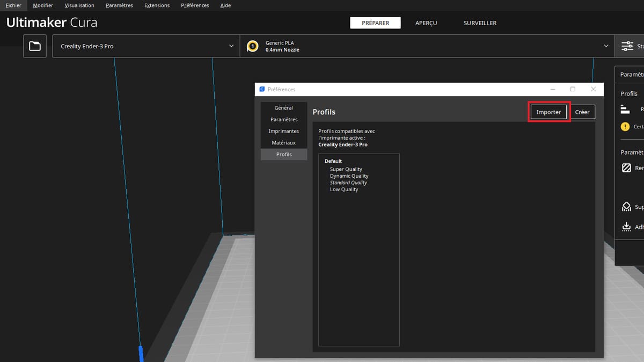The width and height of the screenshot is (644, 362).
Task: Click the print settings sliders icon
Action: [x=627, y=46]
